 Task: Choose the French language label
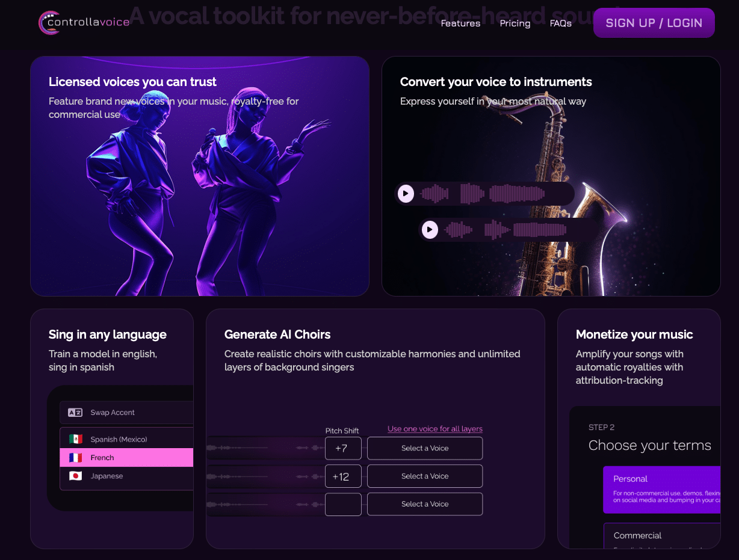102,458
